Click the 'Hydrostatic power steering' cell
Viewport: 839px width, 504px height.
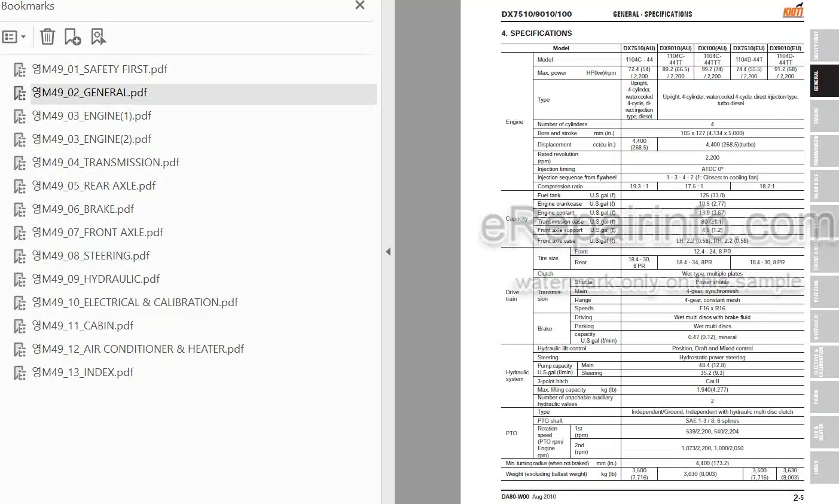712,358
